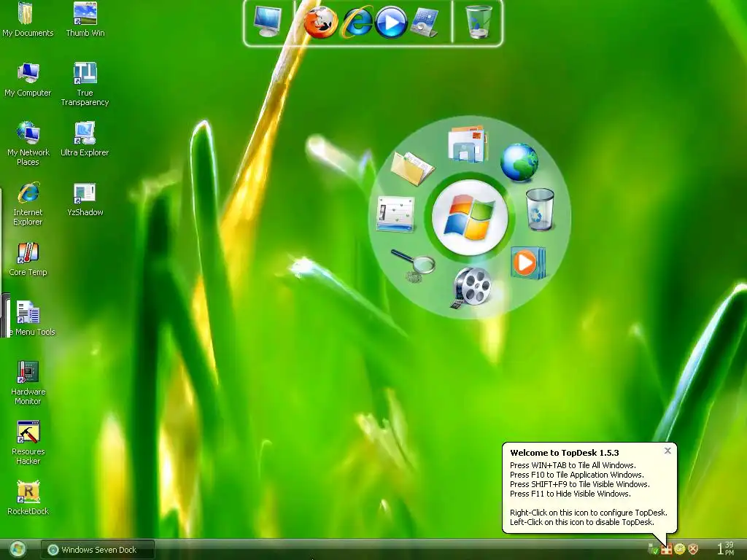Open My Network Places icon
Viewport: 747px width, 560px height.
point(28,144)
